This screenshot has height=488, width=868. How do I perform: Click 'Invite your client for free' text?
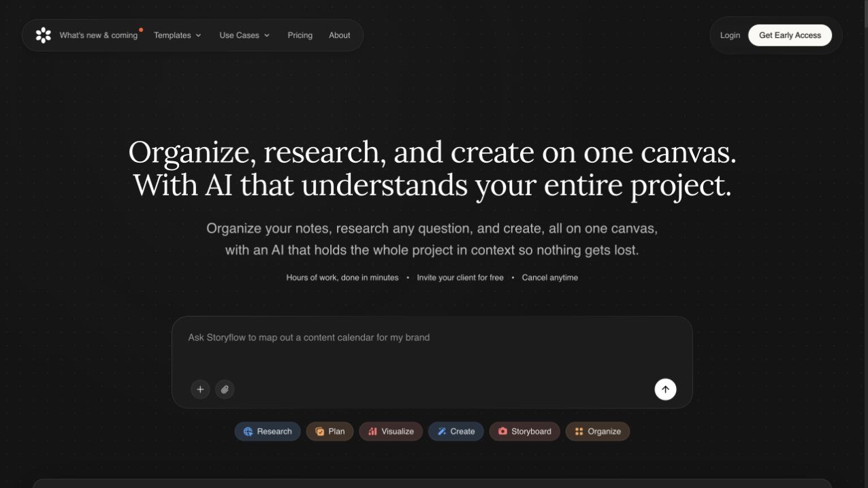(460, 278)
